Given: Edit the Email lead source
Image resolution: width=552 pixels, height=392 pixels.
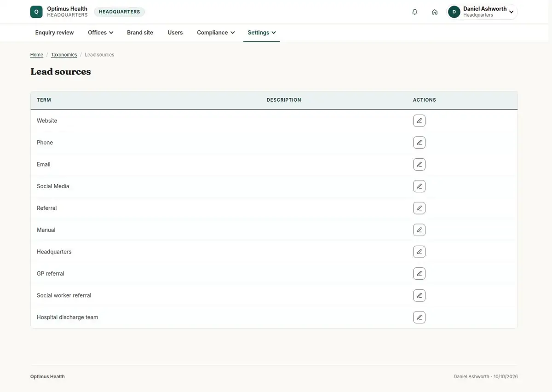Looking at the screenshot, I should (419, 164).
